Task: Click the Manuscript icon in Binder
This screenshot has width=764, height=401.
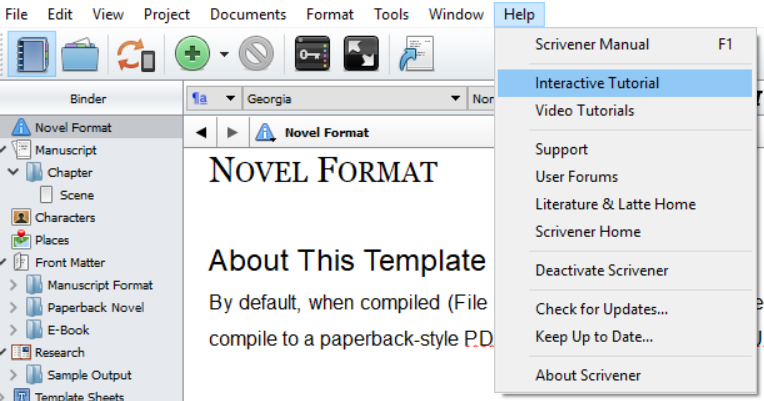Action: [21, 150]
